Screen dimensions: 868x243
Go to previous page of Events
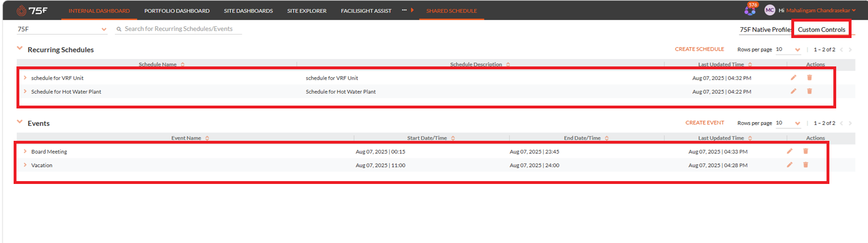click(x=841, y=123)
